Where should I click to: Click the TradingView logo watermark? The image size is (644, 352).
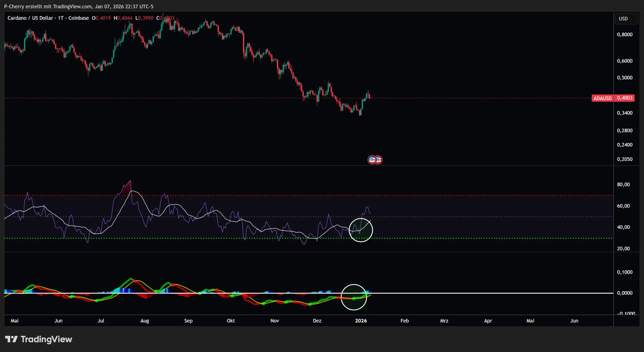[x=39, y=339]
